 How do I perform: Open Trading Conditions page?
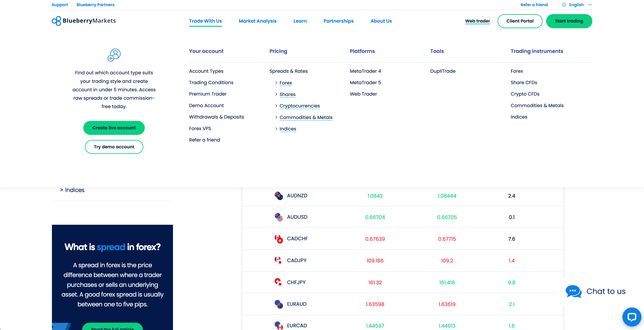point(211,83)
